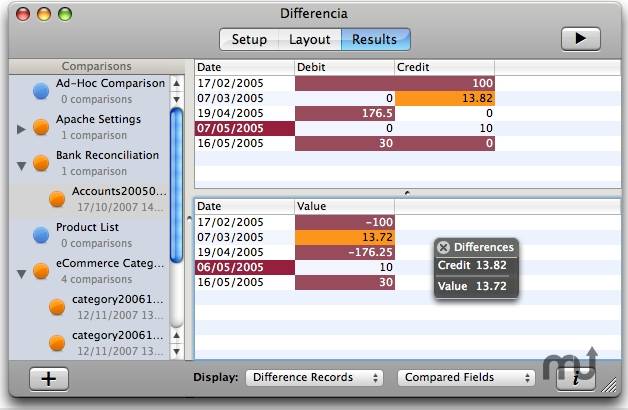The height and width of the screenshot is (410, 628).
Task: Switch to the Layout tab
Action: [x=310, y=39]
